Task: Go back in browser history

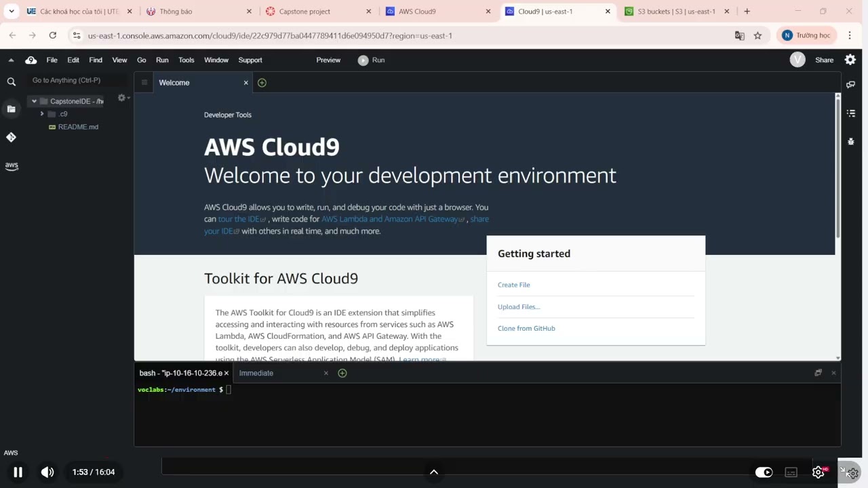Action: [x=12, y=35]
